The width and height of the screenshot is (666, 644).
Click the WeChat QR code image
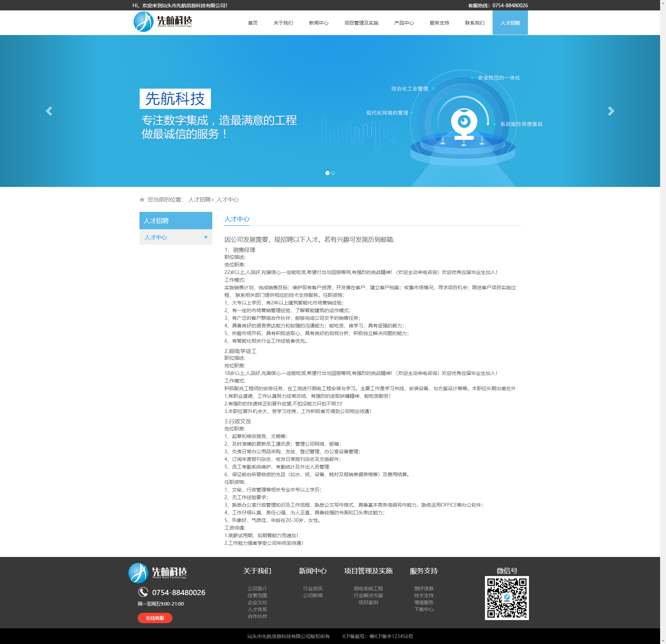506,598
